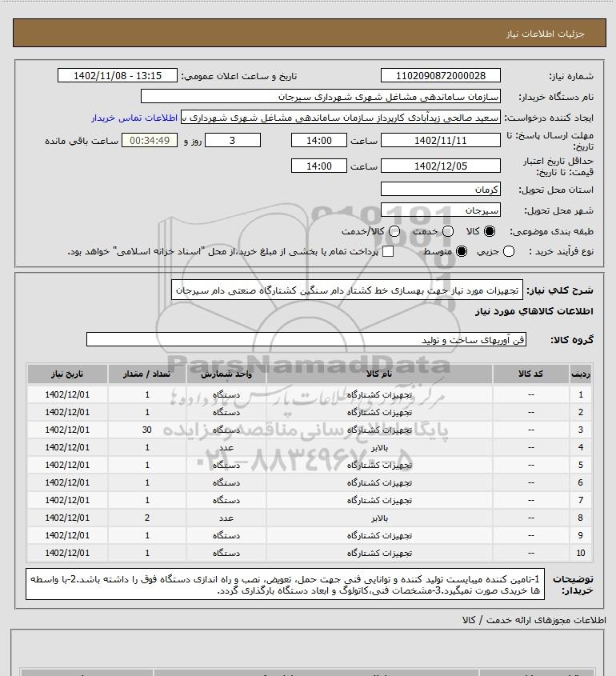Screen dimensions: 616x676
Task: Click the واحد شمارش column header
Action: click(x=226, y=374)
